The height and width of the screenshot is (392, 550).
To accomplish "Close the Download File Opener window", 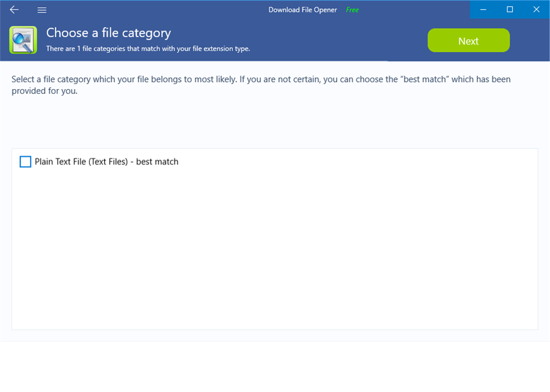I will click(536, 9).
